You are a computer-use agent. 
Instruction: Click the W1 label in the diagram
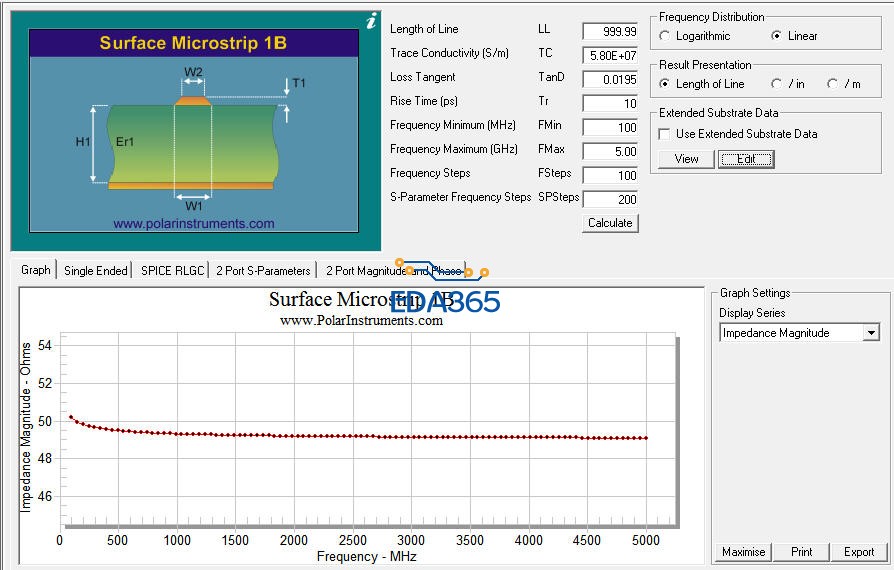click(193, 206)
